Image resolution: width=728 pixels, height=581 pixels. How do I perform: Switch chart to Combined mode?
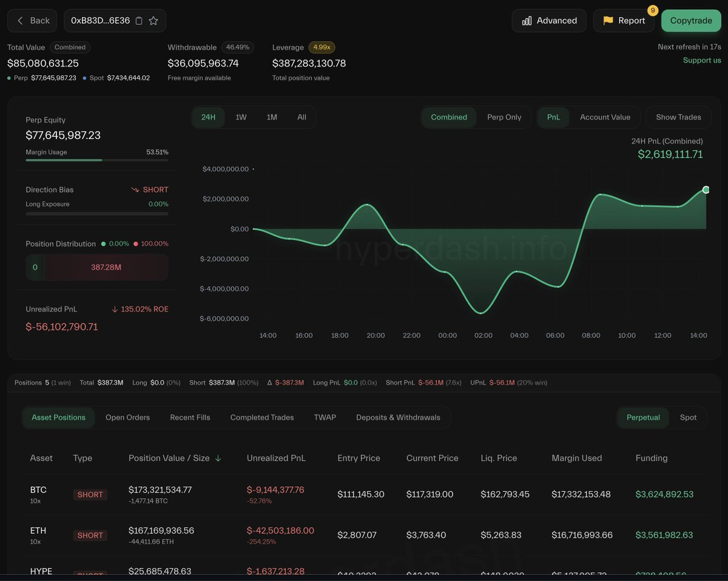(x=449, y=117)
